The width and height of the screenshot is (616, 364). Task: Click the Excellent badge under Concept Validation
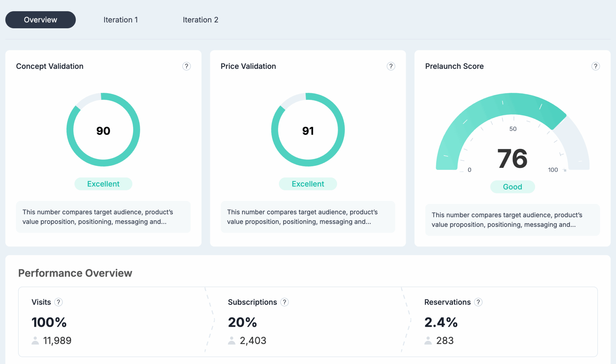tap(103, 184)
